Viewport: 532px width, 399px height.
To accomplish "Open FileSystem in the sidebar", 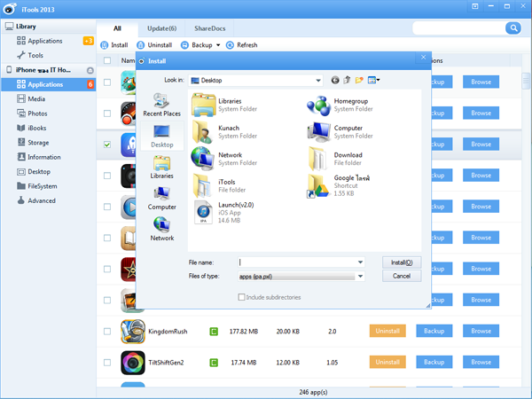I will tap(48, 186).
